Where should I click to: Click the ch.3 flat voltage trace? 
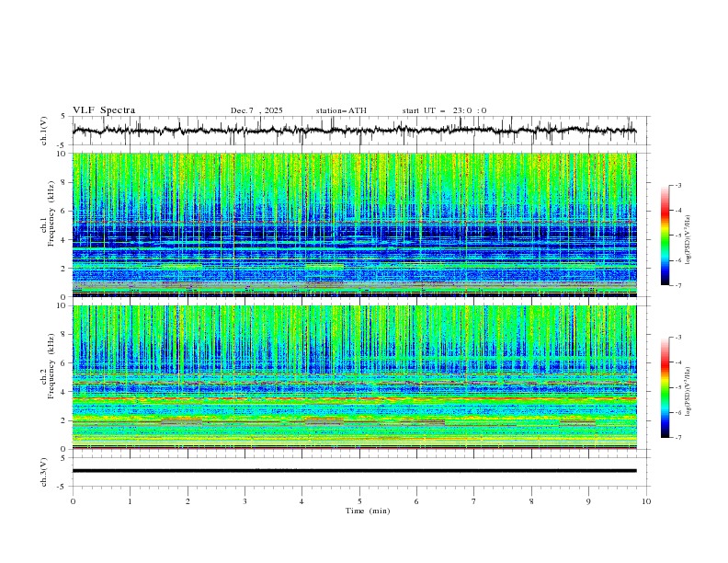coord(354,471)
